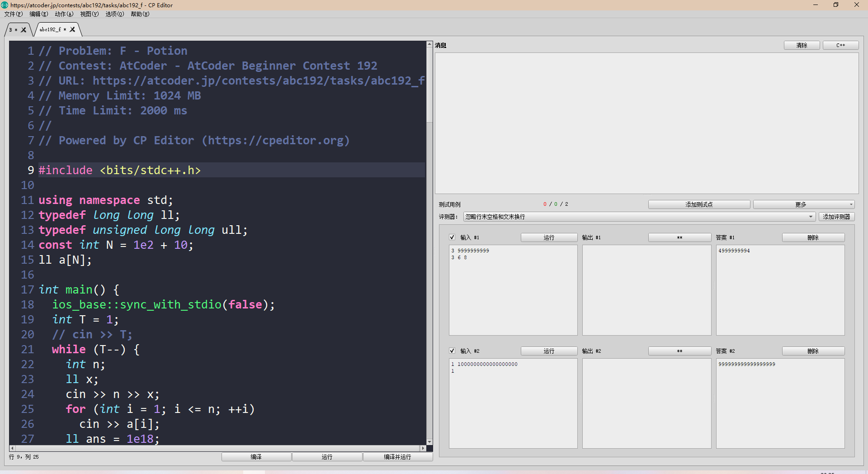Click the '// Powered by CP Editor' comment line
The image size is (868, 474).
[x=194, y=140]
